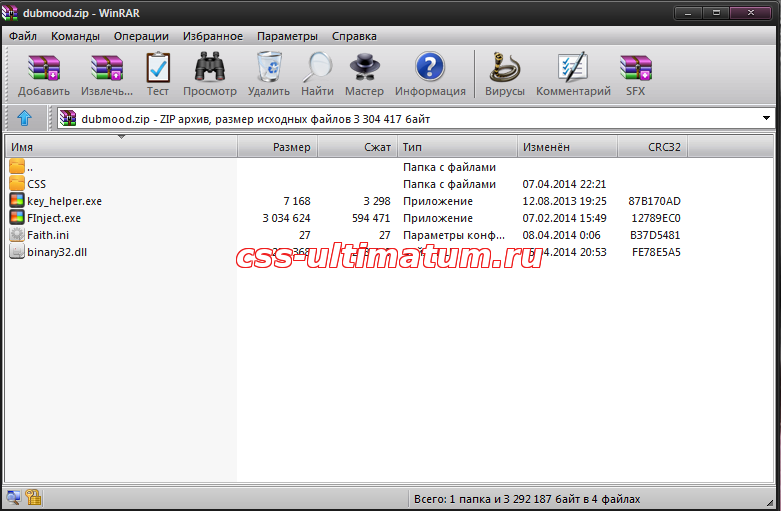Click CRC value 87B170AD
The height and width of the screenshot is (511, 781).
coord(654,201)
